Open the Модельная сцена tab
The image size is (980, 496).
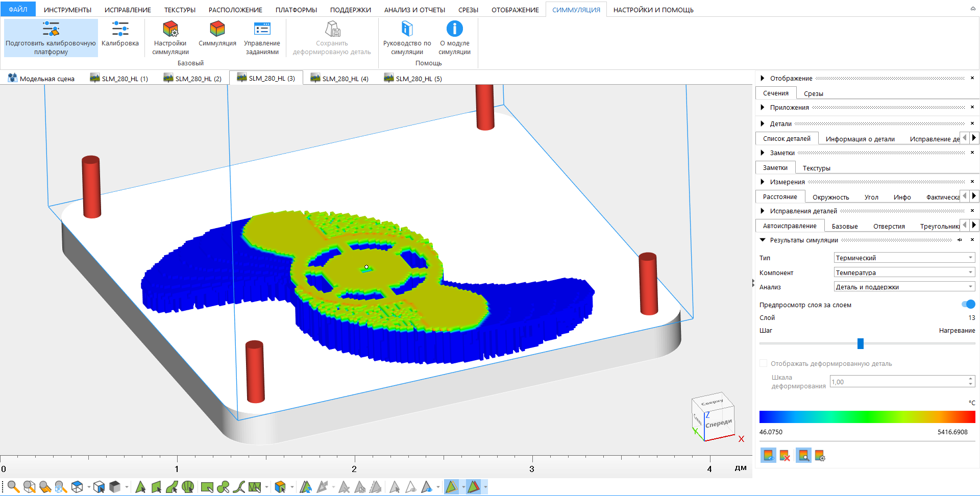pos(41,78)
